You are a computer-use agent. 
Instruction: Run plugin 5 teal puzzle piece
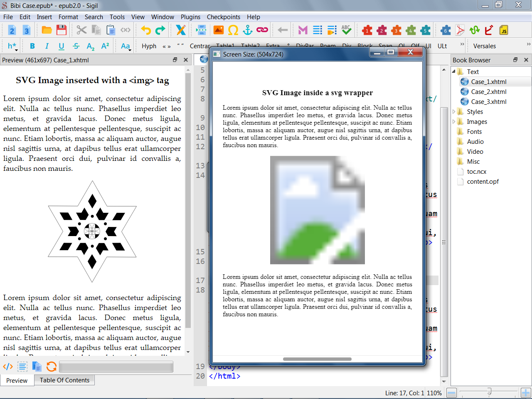click(425, 30)
